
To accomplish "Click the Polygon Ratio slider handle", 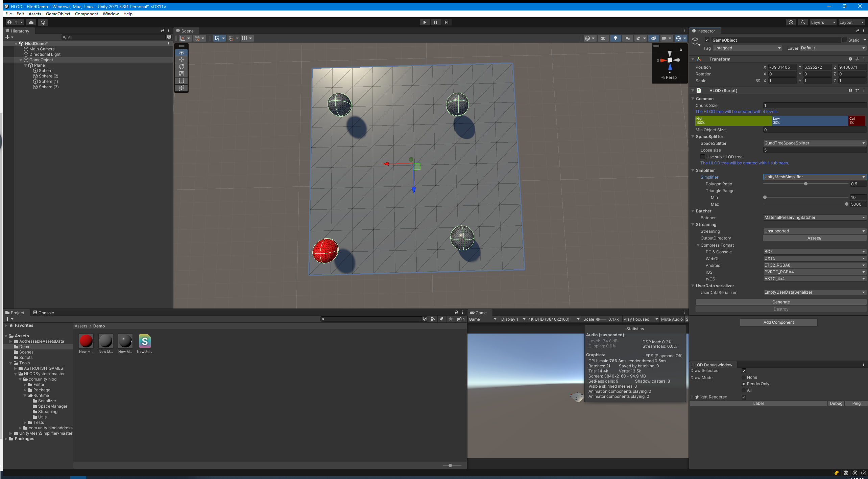I will (x=806, y=184).
